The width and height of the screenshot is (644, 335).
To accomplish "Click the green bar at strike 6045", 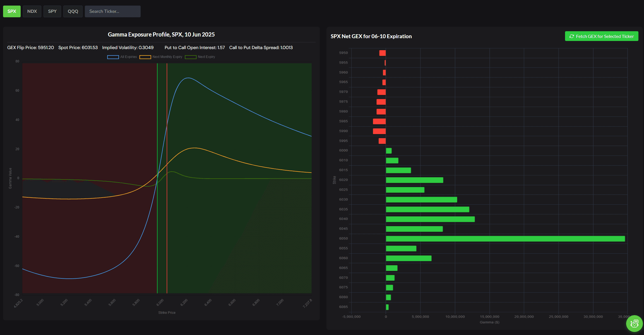I will click(x=414, y=229).
